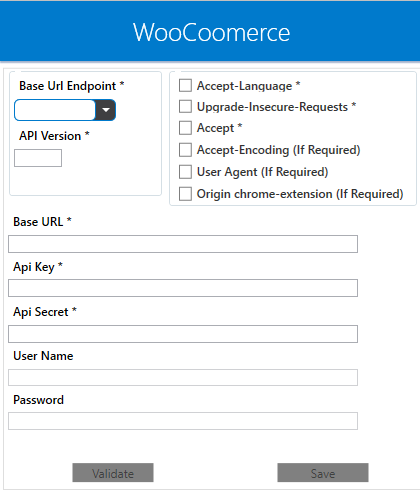420x492 pixels.
Task: Open the Base Url Endpoint dropdown arrow
Action: [106, 110]
